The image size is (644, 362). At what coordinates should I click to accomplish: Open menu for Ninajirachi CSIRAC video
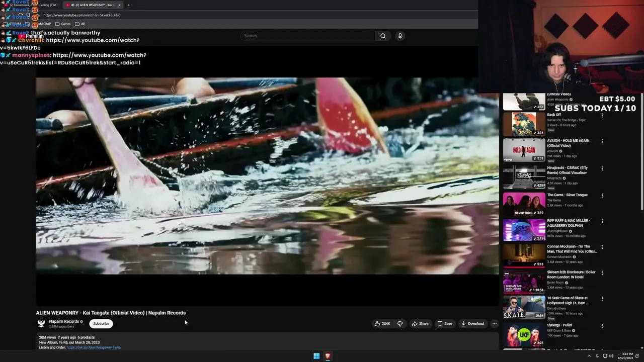coord(602,168)
